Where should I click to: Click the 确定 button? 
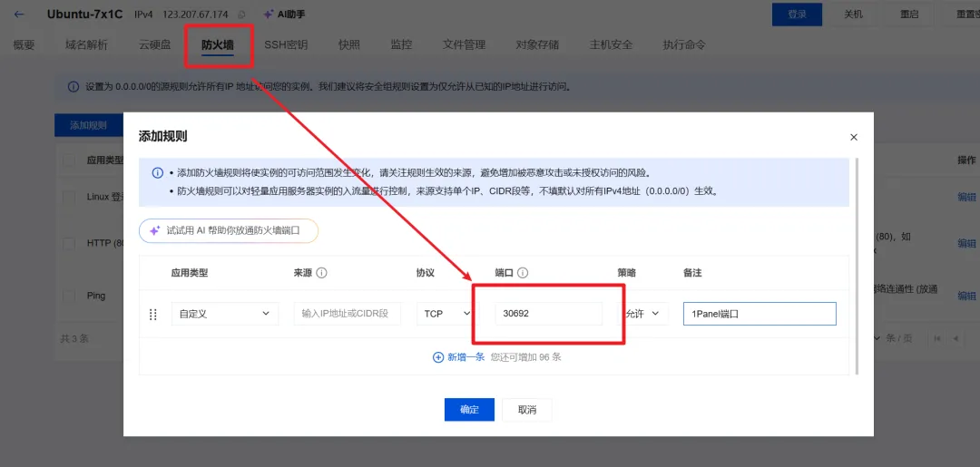[469, 410]
